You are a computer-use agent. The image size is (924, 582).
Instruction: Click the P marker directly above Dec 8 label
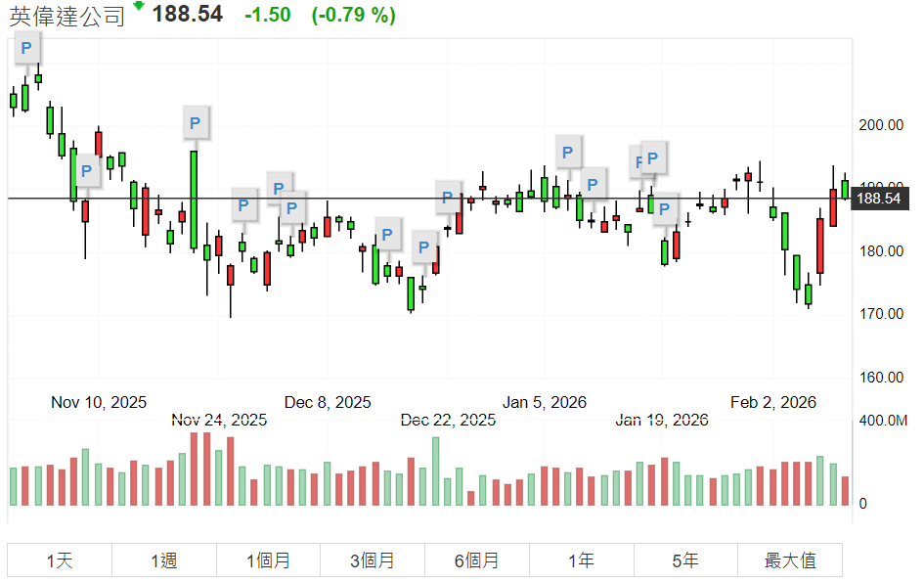click(x=292, y=207)
